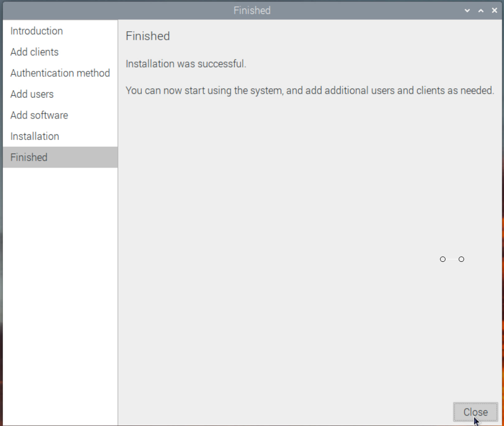Close the window with the title bar X icon
Screen dimensions: 504x426
tap(495, 10)
